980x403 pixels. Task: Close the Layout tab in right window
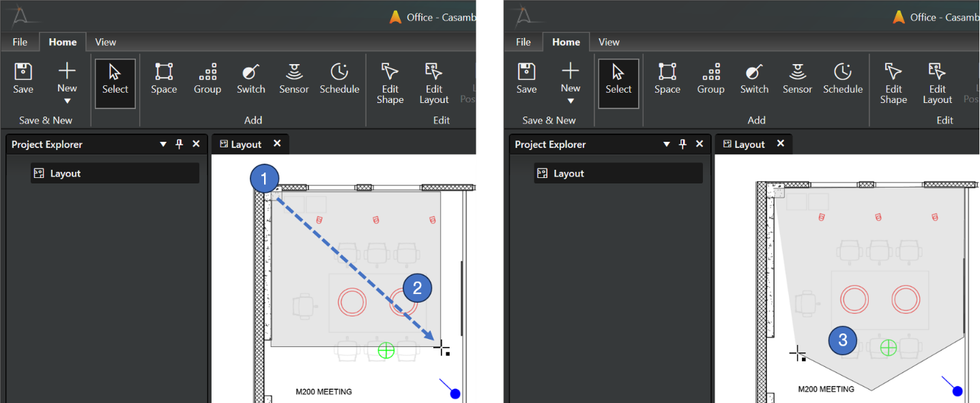781,143
